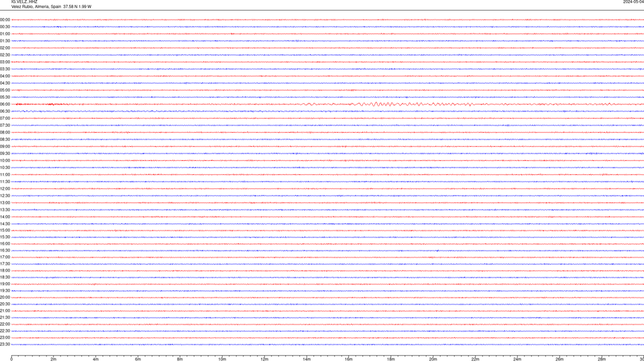The width and height of the screenshot is (644, 362).
Task: Choose the 05:00 row label
Action: (5, 90)
